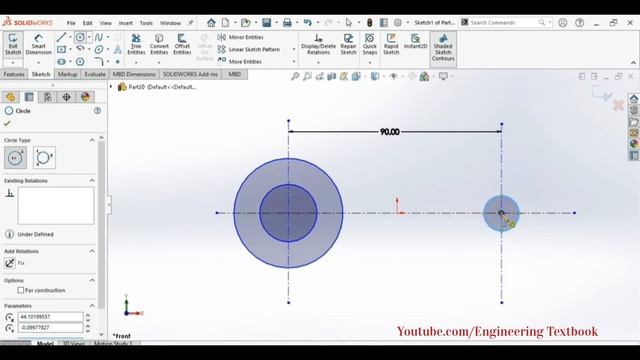The height and width of the screenshot is (360, 640).
Task: Open the DisplayManager panel tab
Action: 85,97
